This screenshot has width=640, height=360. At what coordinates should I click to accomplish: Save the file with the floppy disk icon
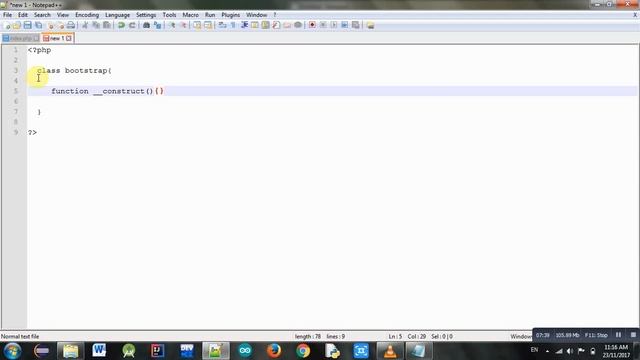(x=27, y=25)
